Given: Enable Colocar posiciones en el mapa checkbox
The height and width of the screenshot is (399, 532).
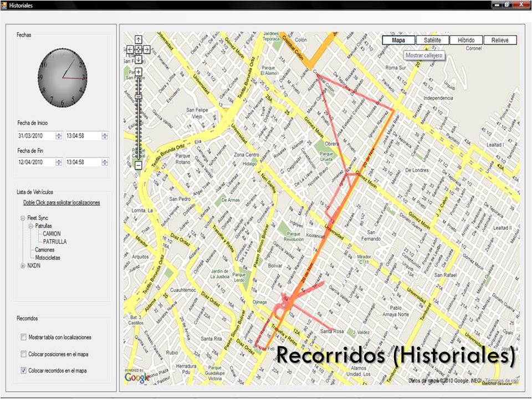Looking at the screenshot, I should point(23,354).
